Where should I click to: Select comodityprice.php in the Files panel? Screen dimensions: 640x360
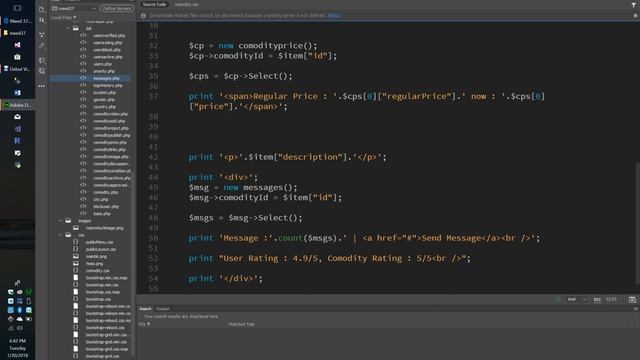pos(110,142)
